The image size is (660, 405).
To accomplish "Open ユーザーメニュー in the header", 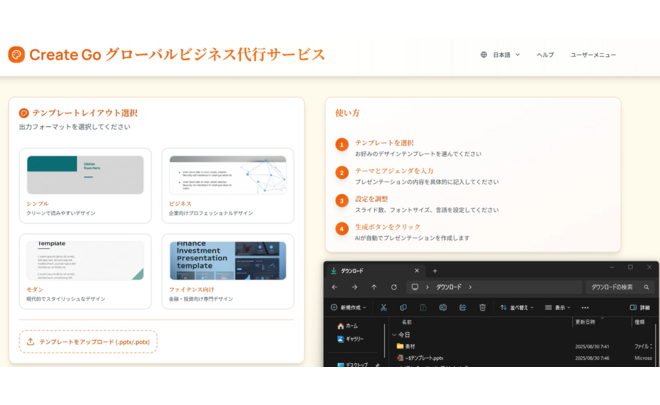I will tap(593, 55).
